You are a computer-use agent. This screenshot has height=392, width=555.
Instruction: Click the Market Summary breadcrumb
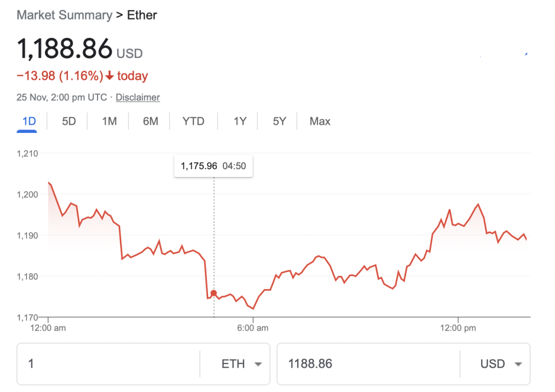[64, 15]
